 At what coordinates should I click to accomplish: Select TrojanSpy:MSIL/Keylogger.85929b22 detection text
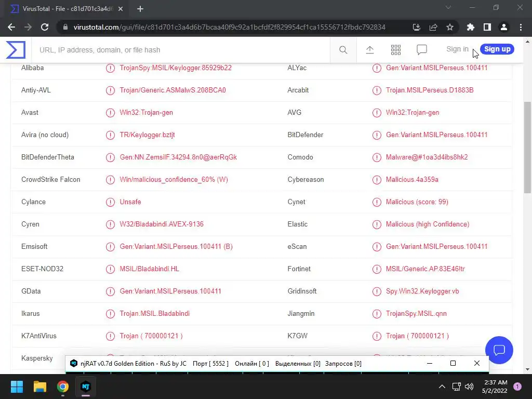pyautogui.click(x=176, y=68)
